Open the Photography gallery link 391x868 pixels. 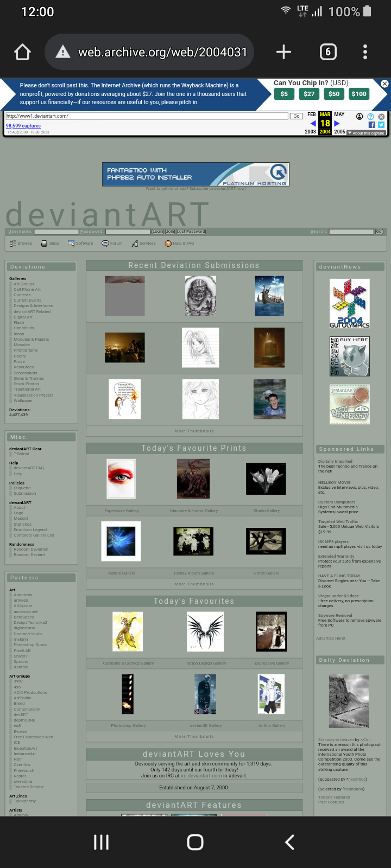coord(26,350)
